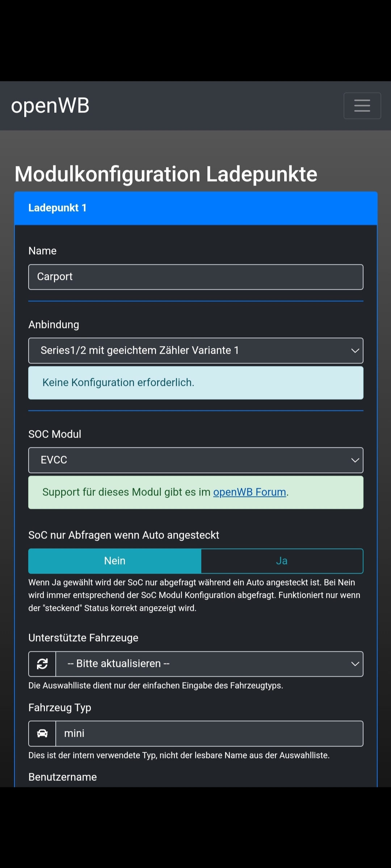Viewport: 391px width, 868px height.
Task: Click the Name field label
Action: 42,251
